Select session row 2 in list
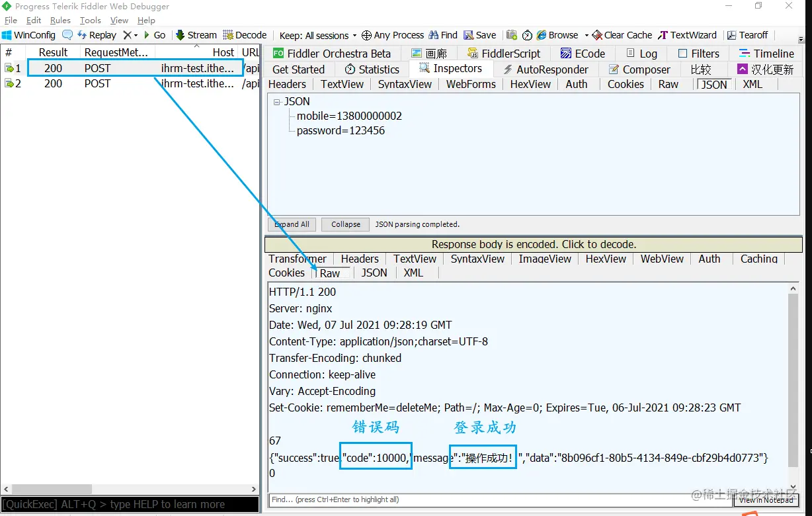 click(130, 83)
